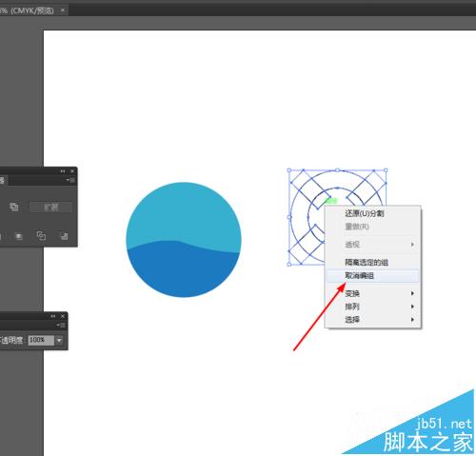
Task: Click the light blue upper half of the circle
Action: pos(184,211)
